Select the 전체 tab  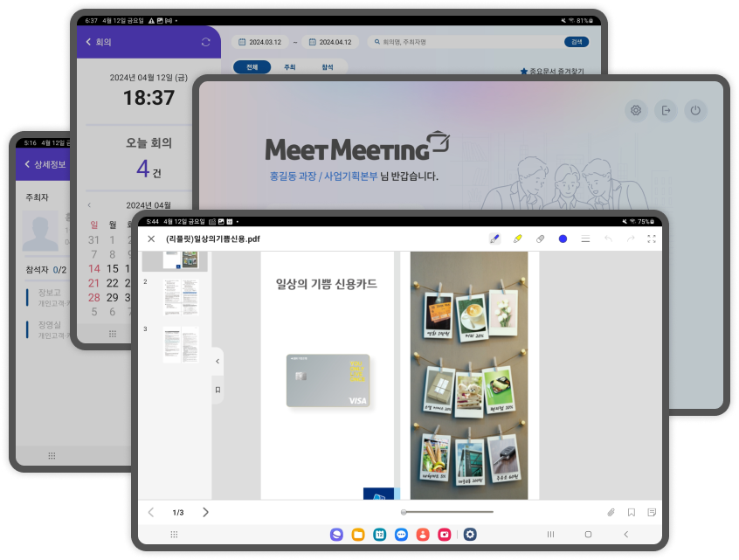[x=252, y=67]
